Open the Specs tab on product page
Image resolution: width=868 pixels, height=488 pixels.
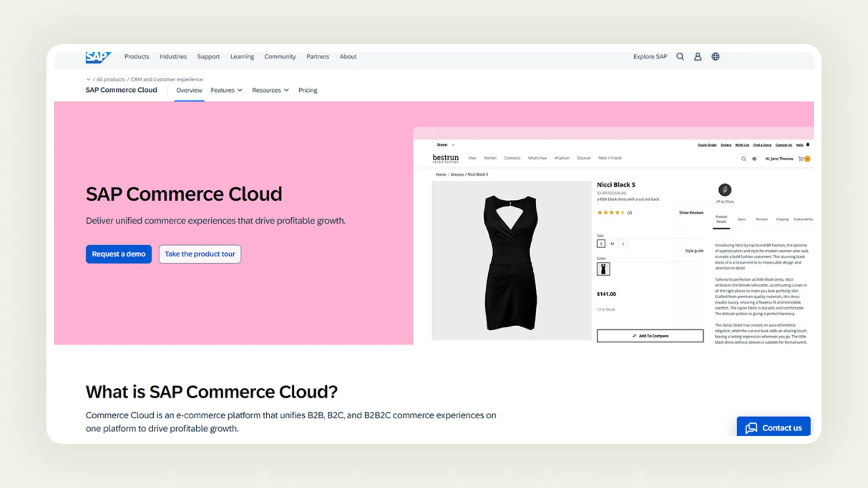(741, 219)
